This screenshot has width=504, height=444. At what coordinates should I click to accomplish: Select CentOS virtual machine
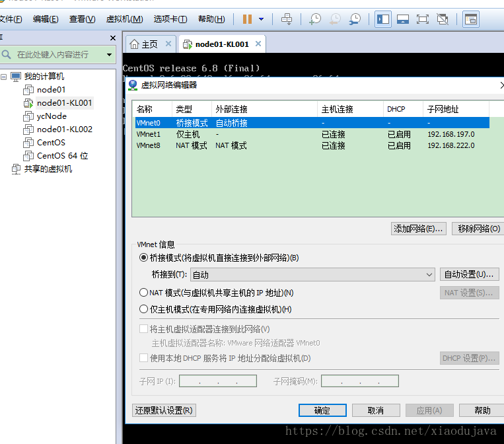tap(51, 143)
